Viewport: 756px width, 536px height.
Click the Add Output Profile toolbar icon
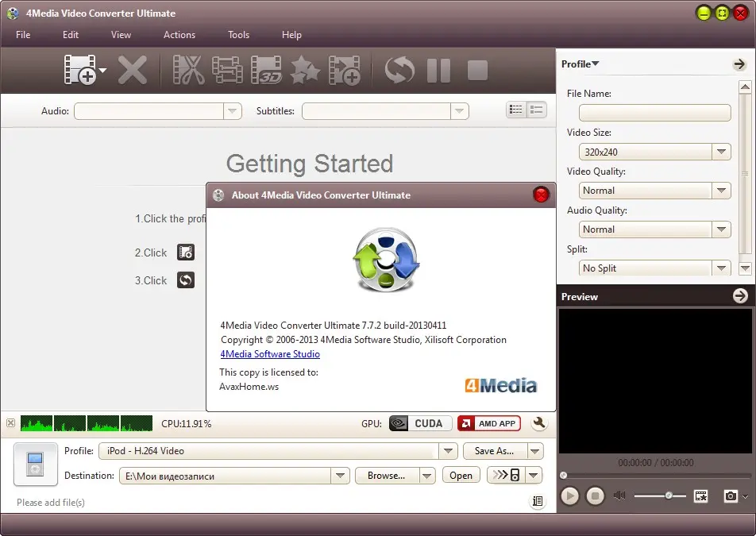(x=345, y=71)
